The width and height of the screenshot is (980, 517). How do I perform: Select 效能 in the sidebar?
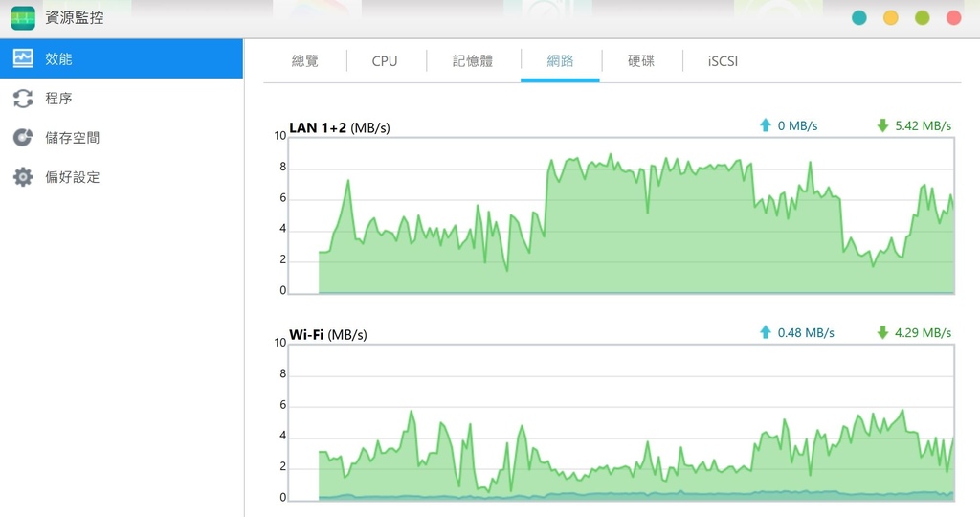[x=122, y=58]
